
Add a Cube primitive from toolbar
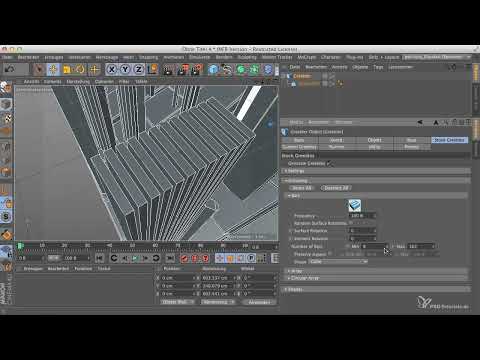(213, 70)
